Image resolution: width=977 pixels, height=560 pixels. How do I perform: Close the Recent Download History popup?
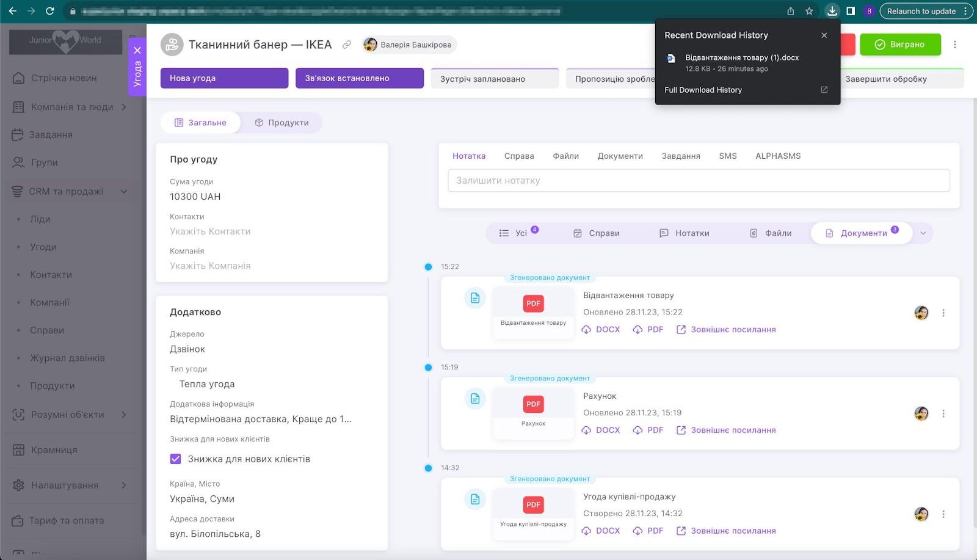824,35
